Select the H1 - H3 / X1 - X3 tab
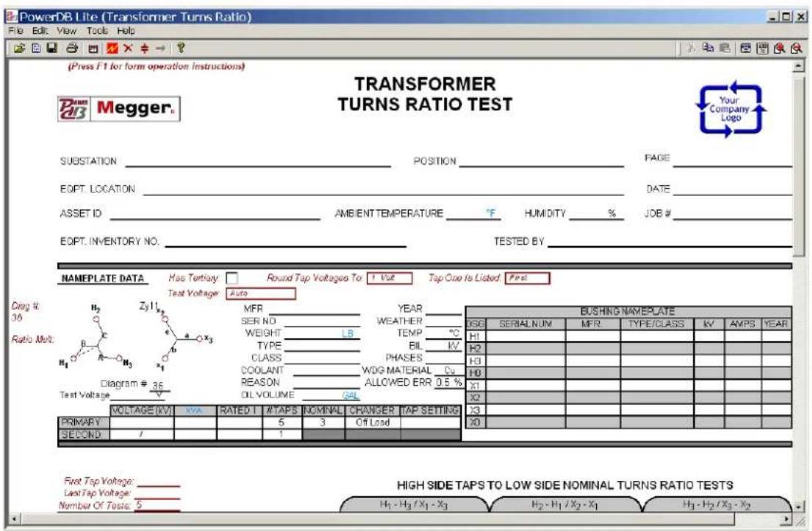This screenshot has width=812, height=531. coord(414,505)
